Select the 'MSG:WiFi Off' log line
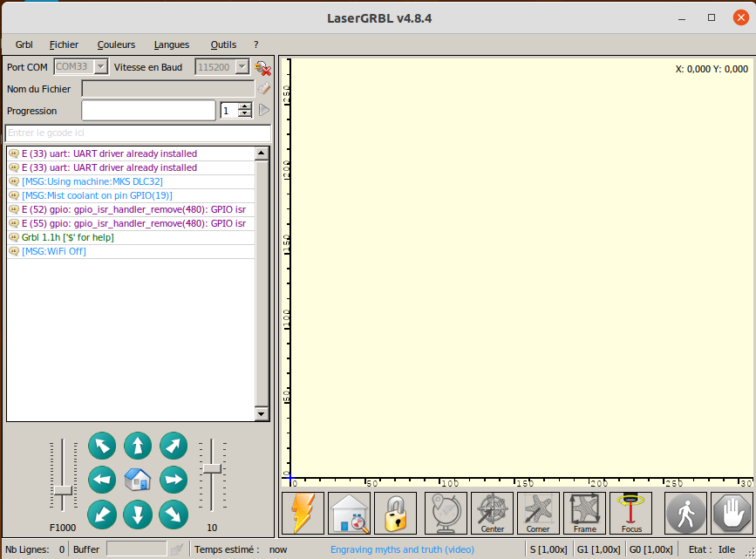Image resolution: width=756 pixels, height=559 pixels. tap(131, 251)
